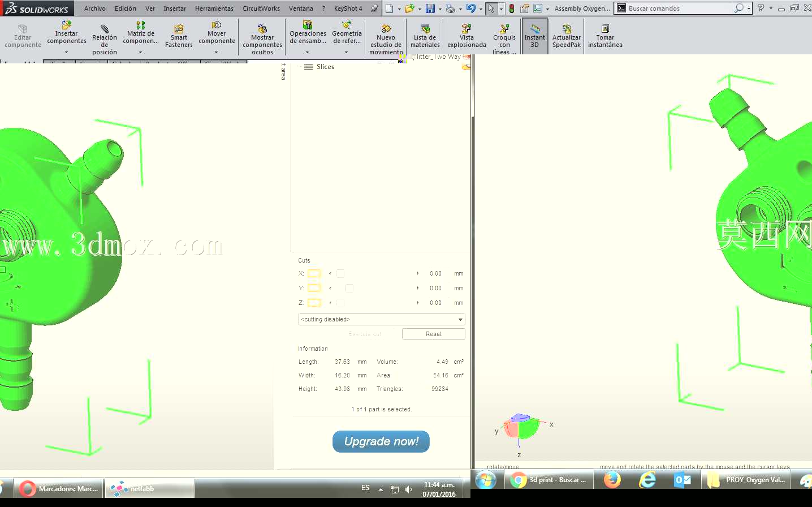Save the document with the floppy icon
The image size is (812, 507).
click(x=430, y=8)
